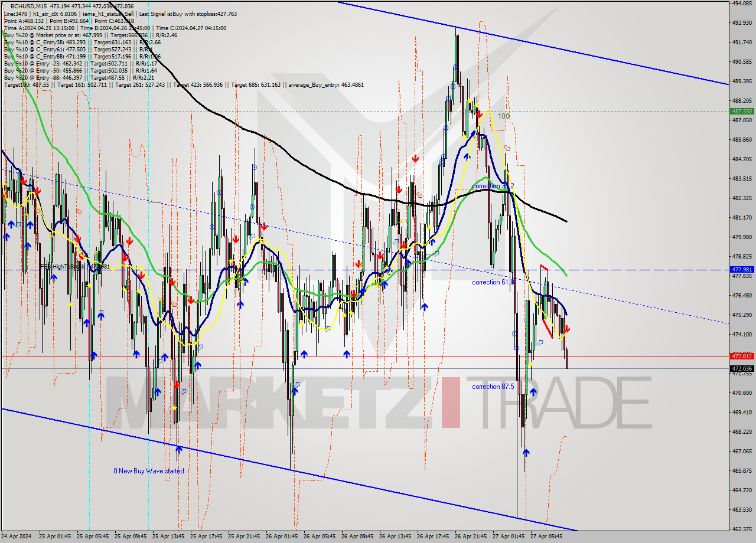The height and width of the screenshot is (543, 756).
Task: Click the '25 Apr 21:45' time label
Action: [245, 537]
